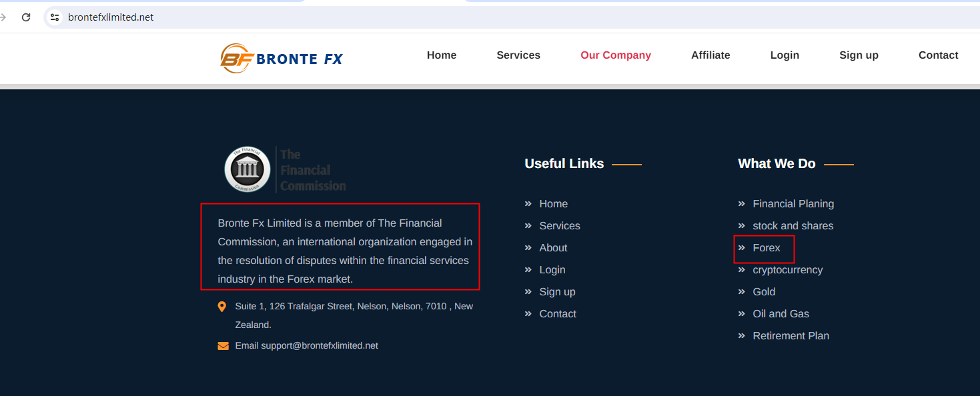
Task: Go to Affiliate in the top navigation
Action: click(710, 55)
